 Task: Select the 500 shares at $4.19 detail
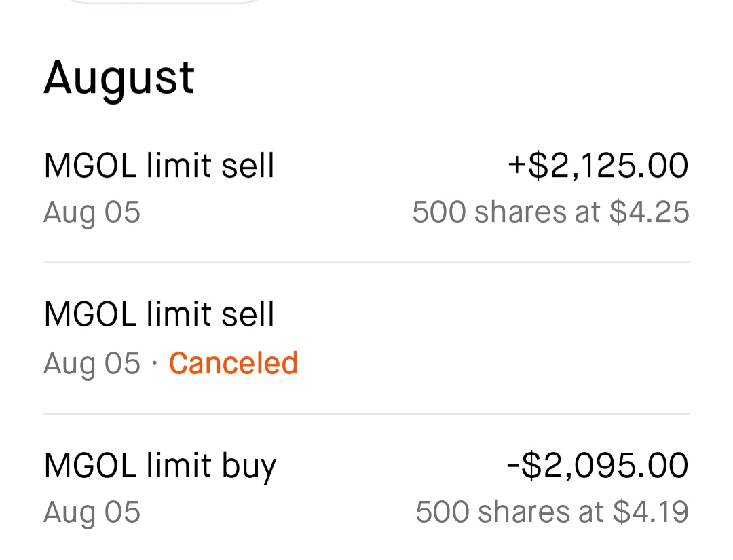click(552, 512)
